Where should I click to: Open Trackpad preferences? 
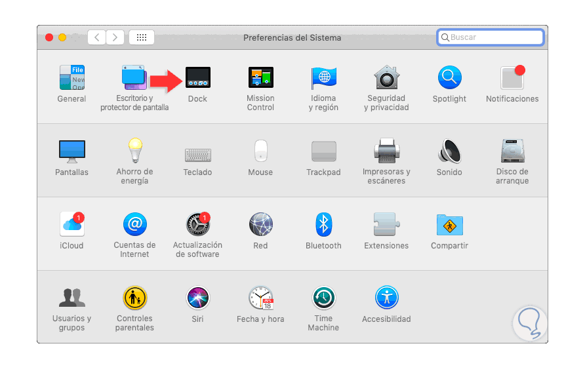(323, 151)
